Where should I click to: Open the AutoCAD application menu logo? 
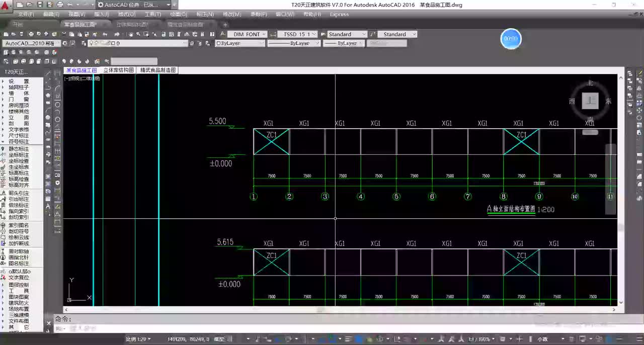pos(6,6)
